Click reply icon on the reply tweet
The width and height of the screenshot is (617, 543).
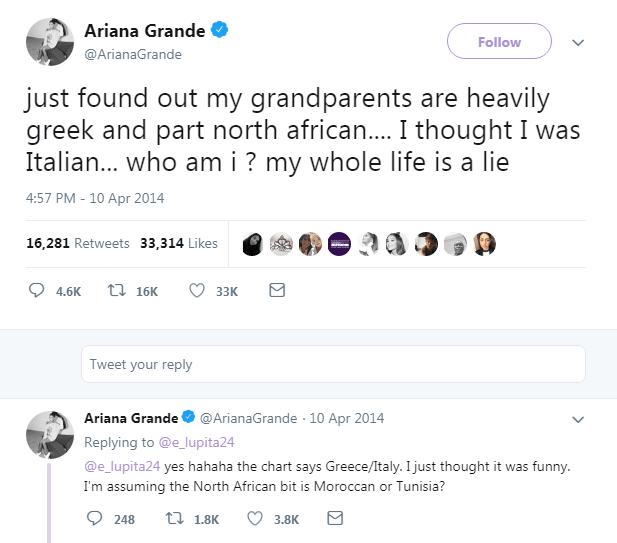coord(95,519)
